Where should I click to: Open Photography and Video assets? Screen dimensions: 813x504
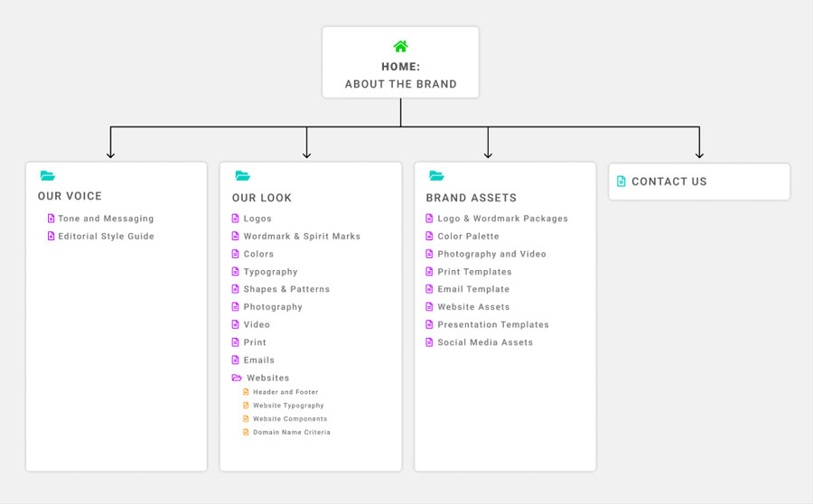point(491,254)
